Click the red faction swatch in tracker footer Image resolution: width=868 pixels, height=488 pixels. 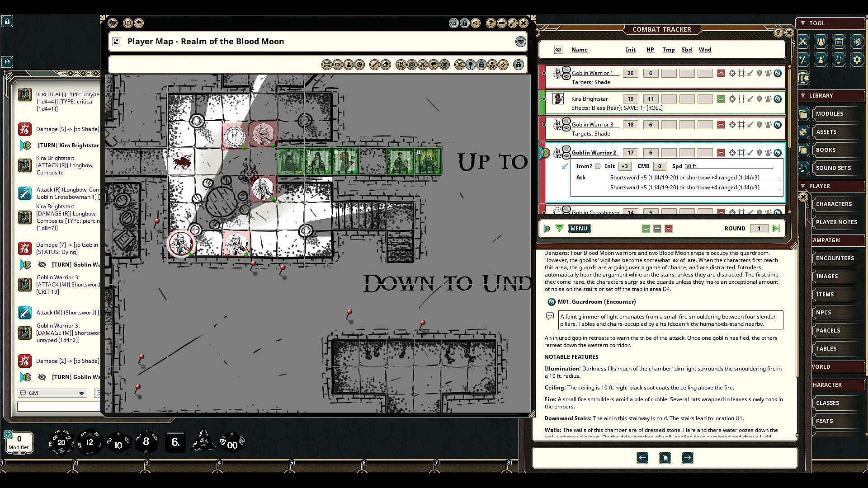(x=669, y=229)
